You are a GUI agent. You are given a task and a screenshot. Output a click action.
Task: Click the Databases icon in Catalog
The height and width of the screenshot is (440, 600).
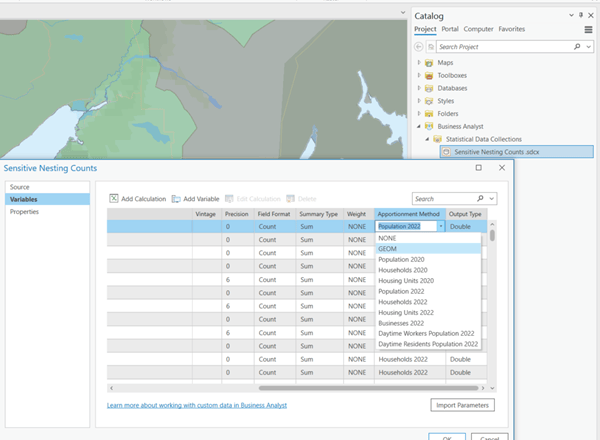pos(429,88)
